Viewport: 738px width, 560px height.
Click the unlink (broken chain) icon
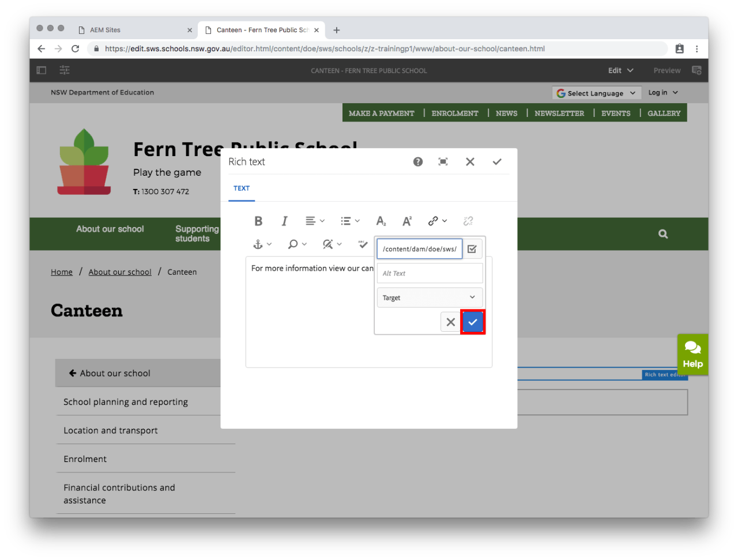[x=468, y=221]
